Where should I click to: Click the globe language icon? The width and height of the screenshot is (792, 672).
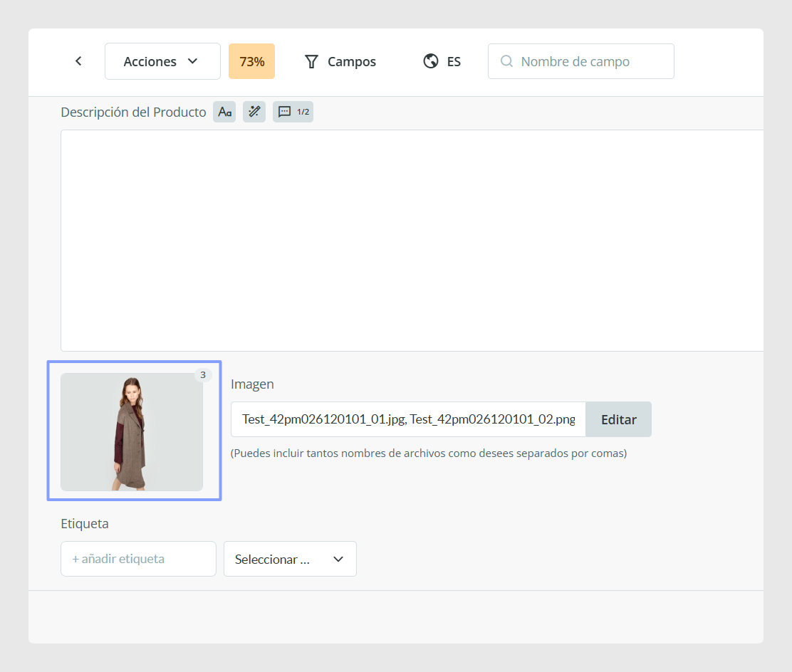coord(430,61)
